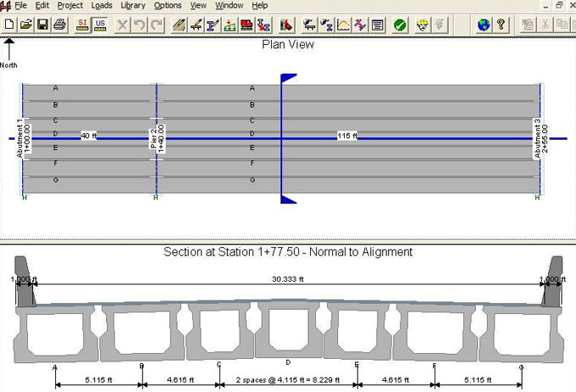The height and width of the screenshot is (392, 576).
Task: Click the globe icon in toolbar
Action: point(484,25)
